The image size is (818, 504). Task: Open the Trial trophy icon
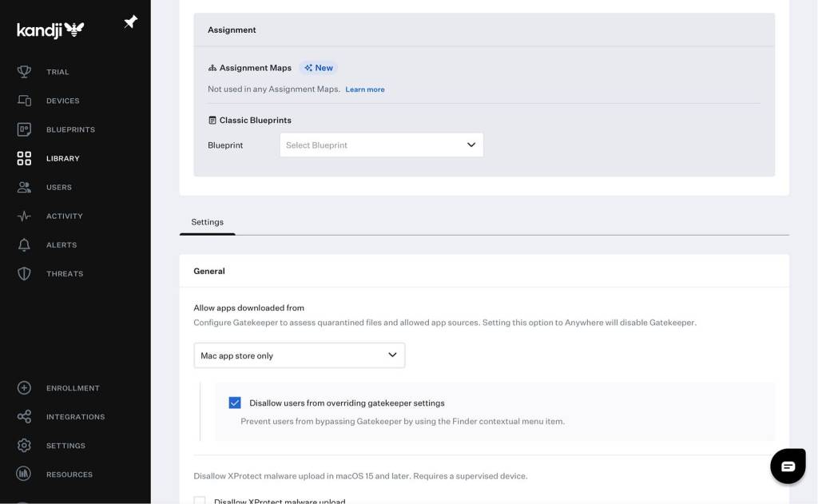pyautogui.click(x=24, y=72)
